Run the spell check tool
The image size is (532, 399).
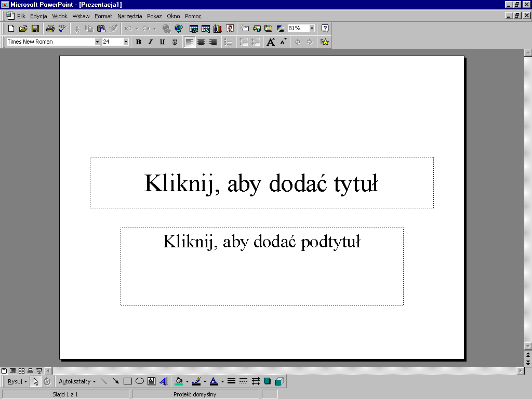pos(62,29)
